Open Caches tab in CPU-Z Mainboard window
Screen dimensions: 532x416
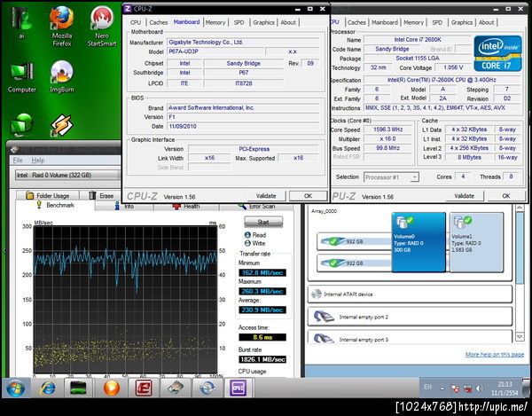pyautogui.click(x=159, y=22)
